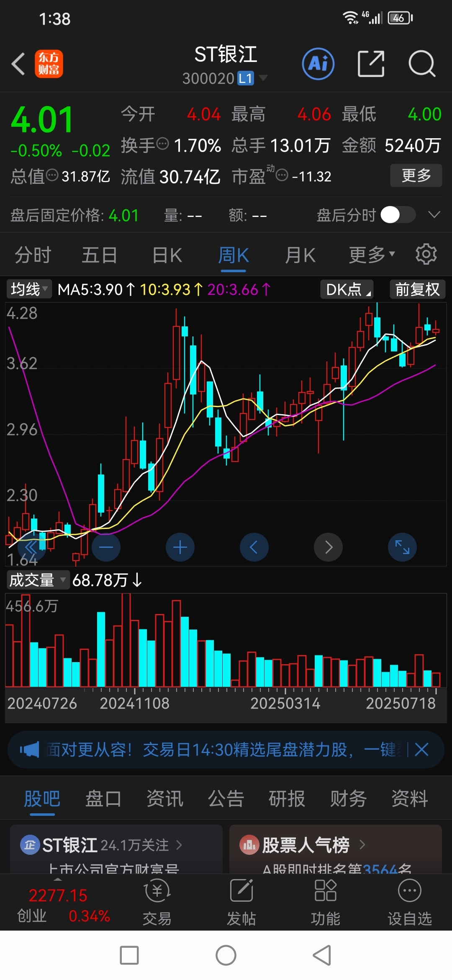
Task: Tap current price 4.01
Action: (42, 119)
